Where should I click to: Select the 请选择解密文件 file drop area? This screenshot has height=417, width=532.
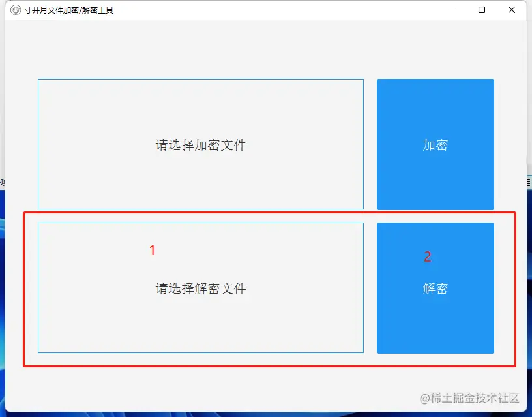201,288
